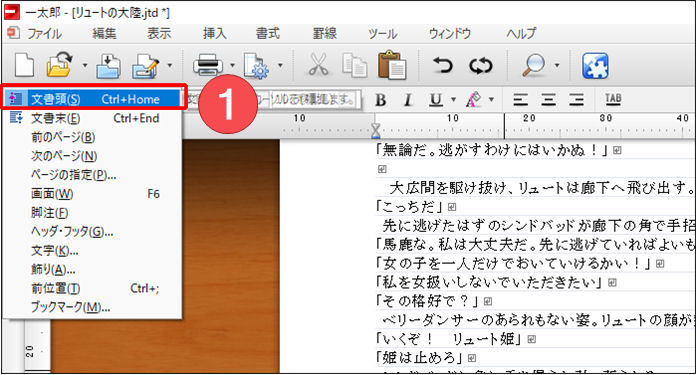Align text left
The image size is (697, 375).
(521, 100)
